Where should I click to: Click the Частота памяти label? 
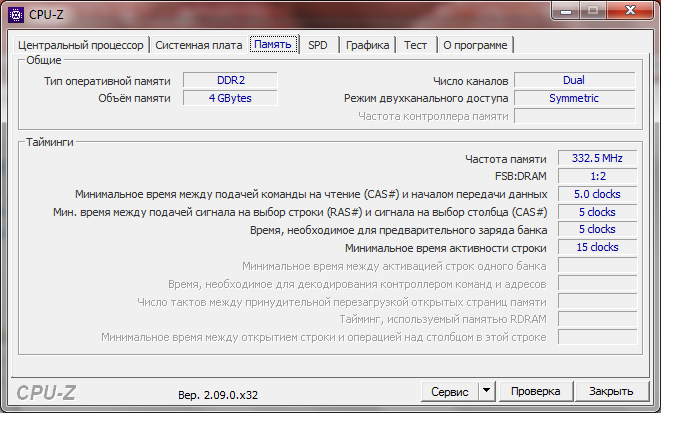tap(505, 160)
